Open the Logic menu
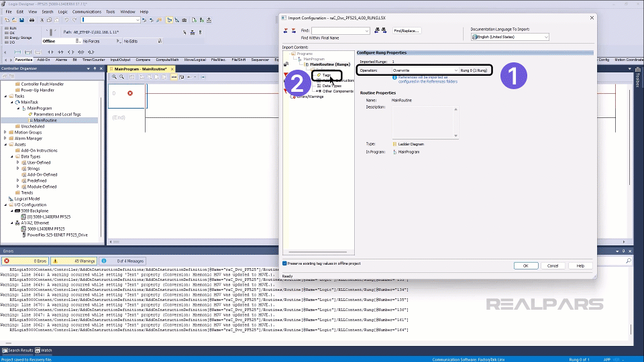 point(62,12)
